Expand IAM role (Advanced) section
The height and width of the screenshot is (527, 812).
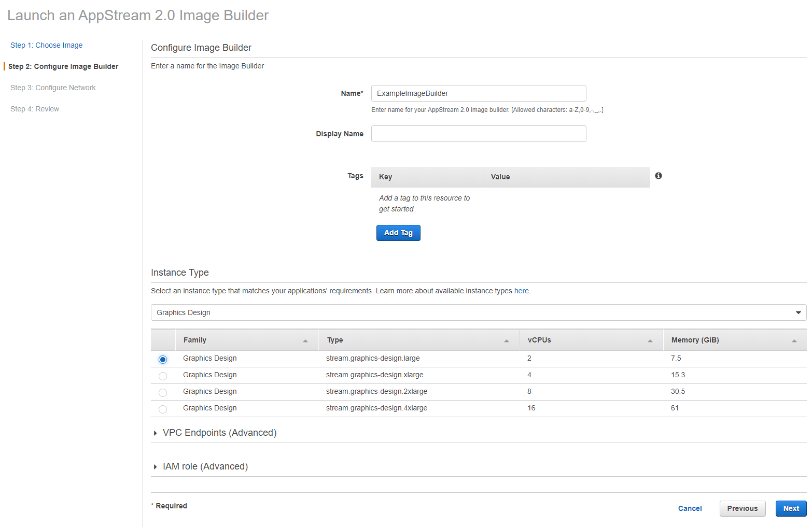pyautogui.click(x=205, y=466)
